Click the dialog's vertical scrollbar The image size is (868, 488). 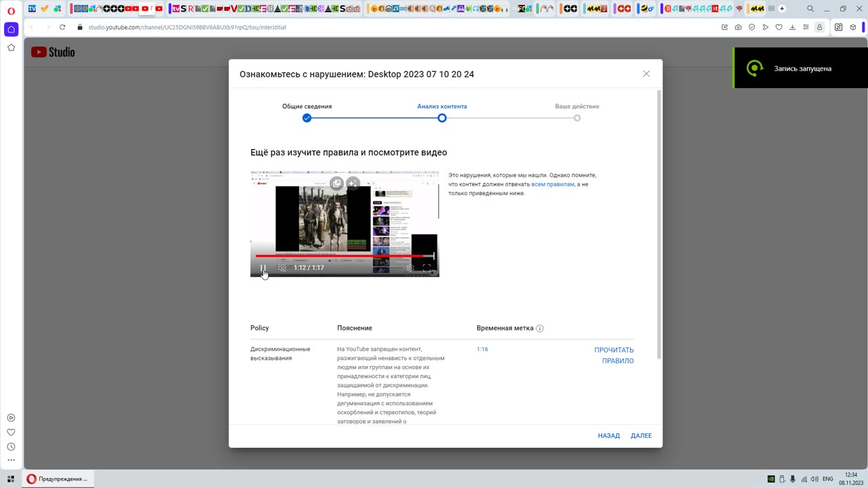(659, 224)
